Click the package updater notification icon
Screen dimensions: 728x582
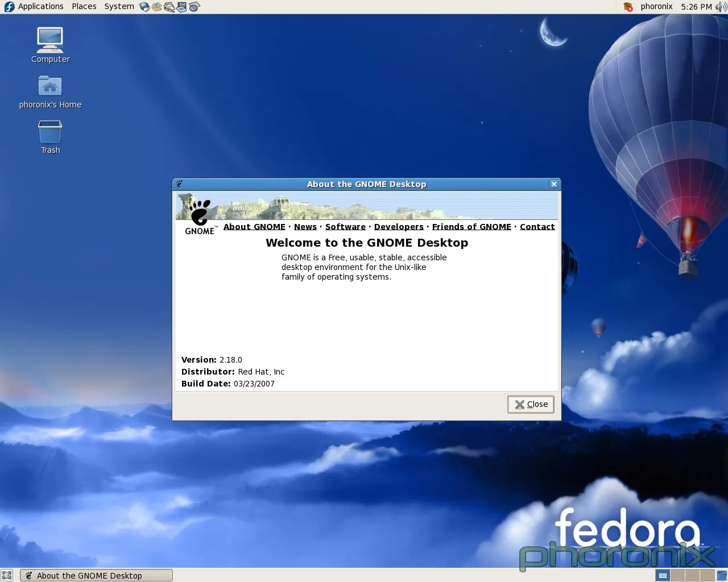point(628,7)
